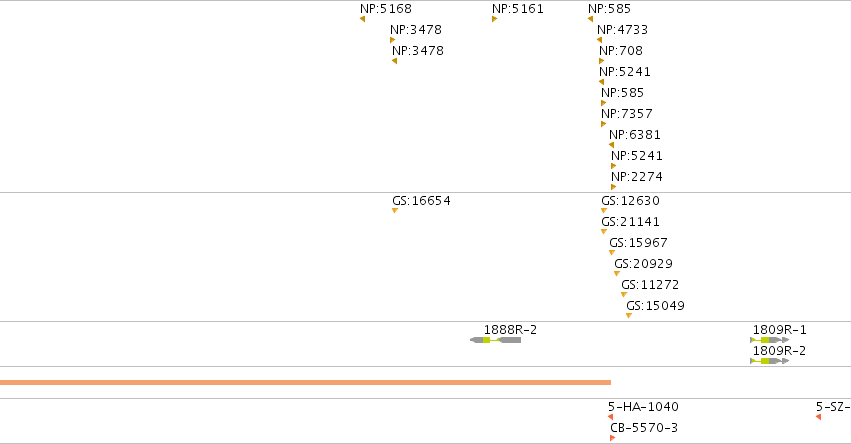Select the 1809R-1 transcript glyph
The height and width of the screenshot is (444, 851).
[770, 340]
